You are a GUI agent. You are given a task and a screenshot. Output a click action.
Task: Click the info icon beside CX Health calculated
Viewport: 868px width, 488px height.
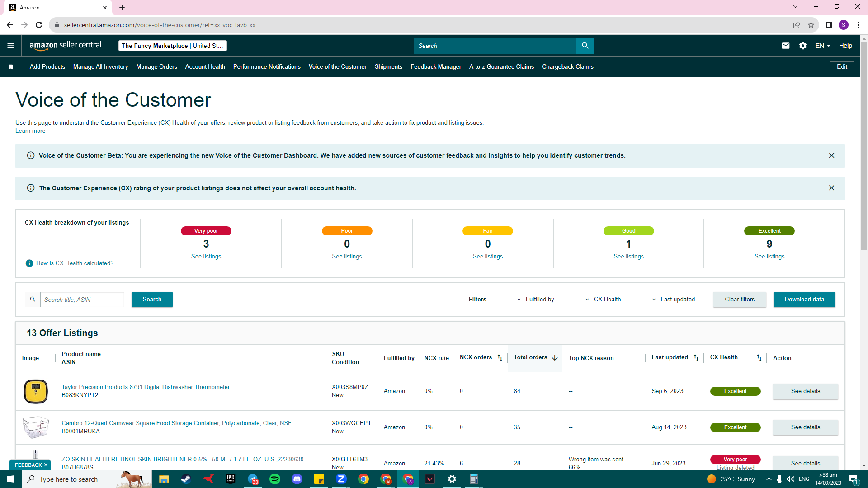pyautogui.click(x=29, y=263)
